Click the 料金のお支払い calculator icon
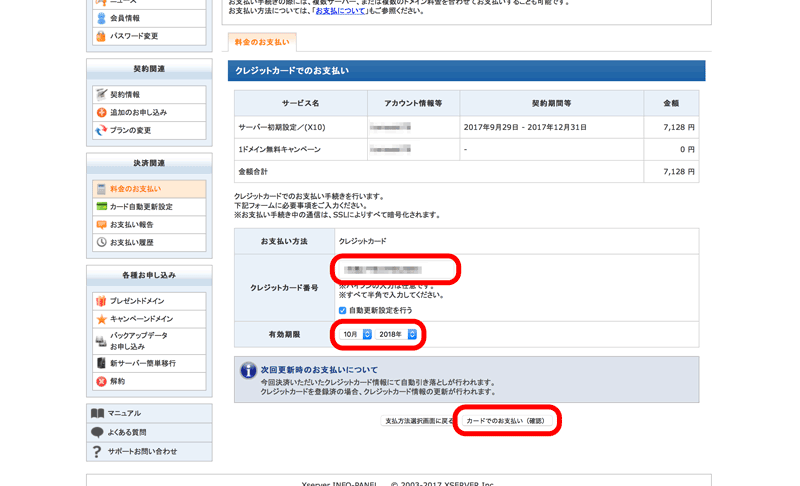This screenshot has width=800, height=486. pos(102,189)
